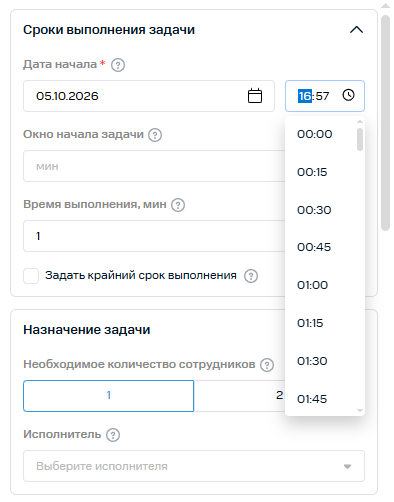Click the time list scrollbar thumb
Image resolution: width=394 pixels, height=502 pixels.
pyautogui.click(x=360, y=139)
